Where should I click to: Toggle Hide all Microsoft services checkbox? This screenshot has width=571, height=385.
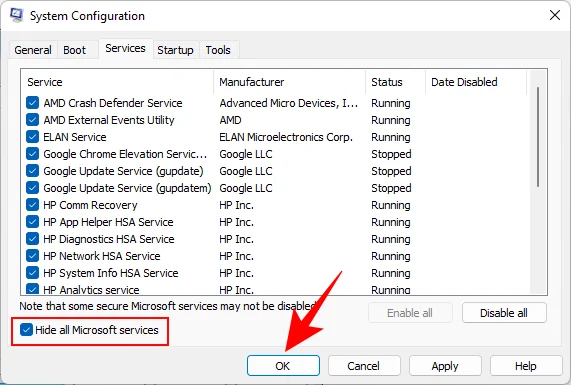click(26, 330)
